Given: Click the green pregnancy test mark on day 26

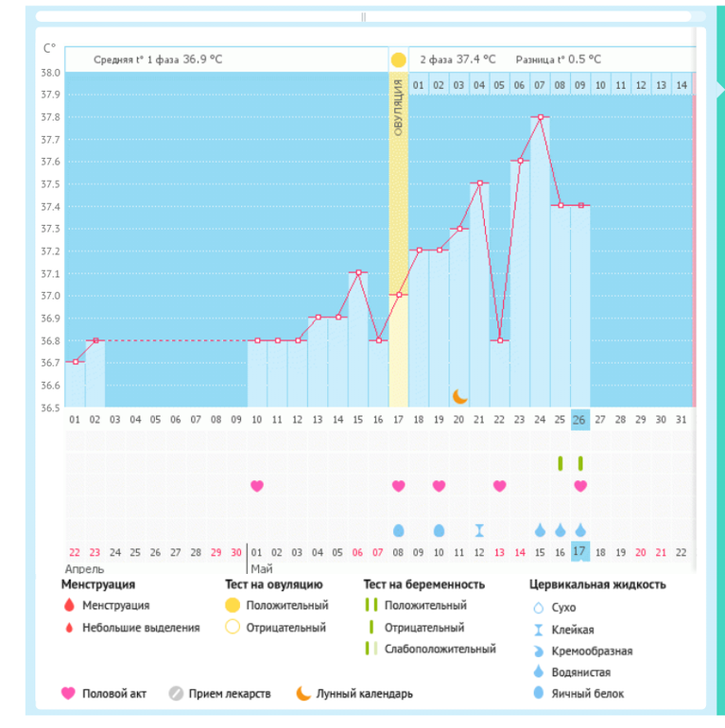Looking at the screenshot, I should 580,463.
